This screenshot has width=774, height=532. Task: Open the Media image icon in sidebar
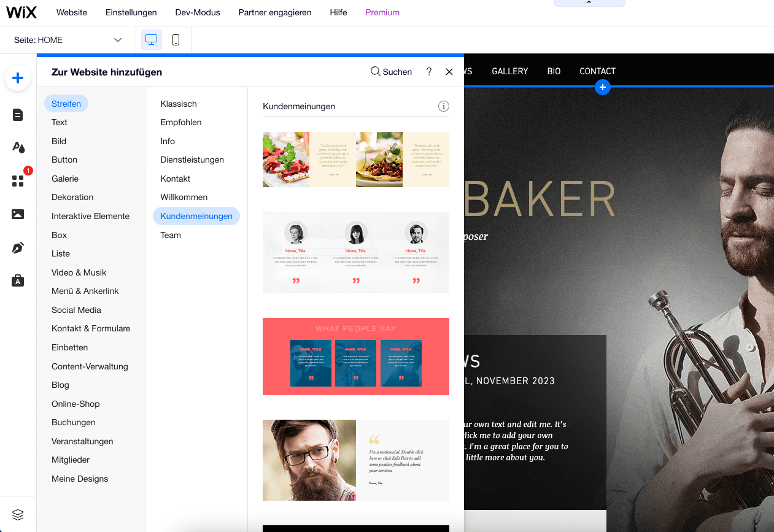click(x=18, y=214)
